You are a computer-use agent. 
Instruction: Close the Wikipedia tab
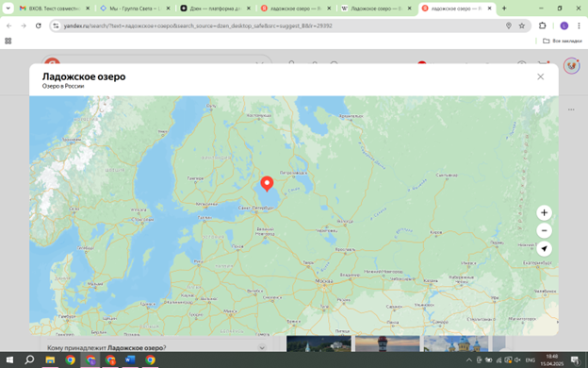(x=409, y=8)
